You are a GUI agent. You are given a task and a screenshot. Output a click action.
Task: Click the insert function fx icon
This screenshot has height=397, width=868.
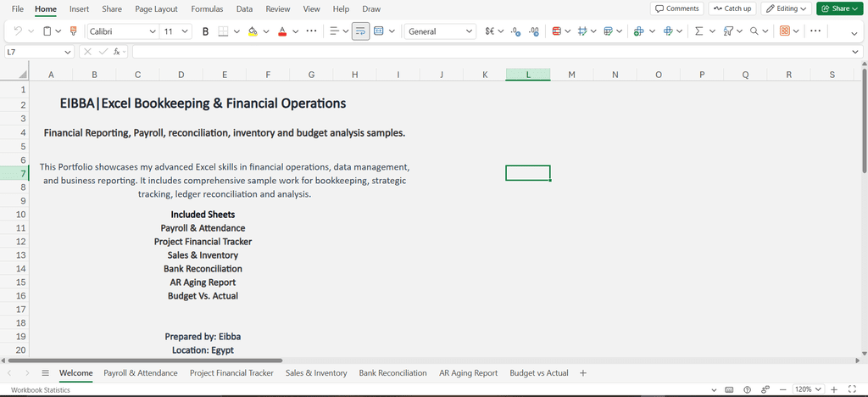117,52
